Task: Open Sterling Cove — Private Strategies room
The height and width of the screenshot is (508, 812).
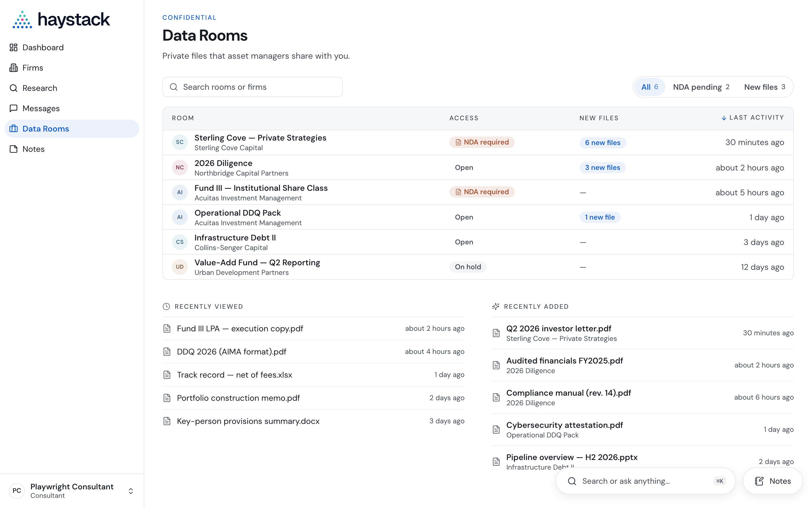Action: 261,138
